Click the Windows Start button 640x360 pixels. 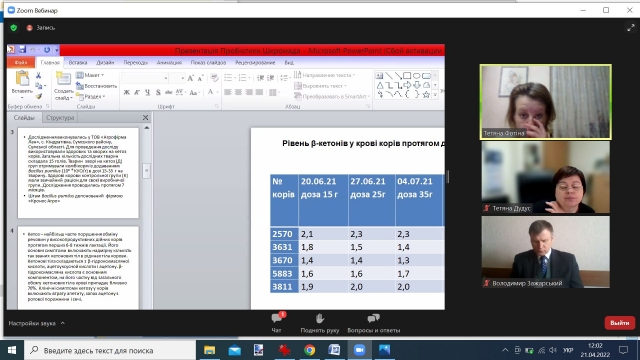click(x=12, y=350)
